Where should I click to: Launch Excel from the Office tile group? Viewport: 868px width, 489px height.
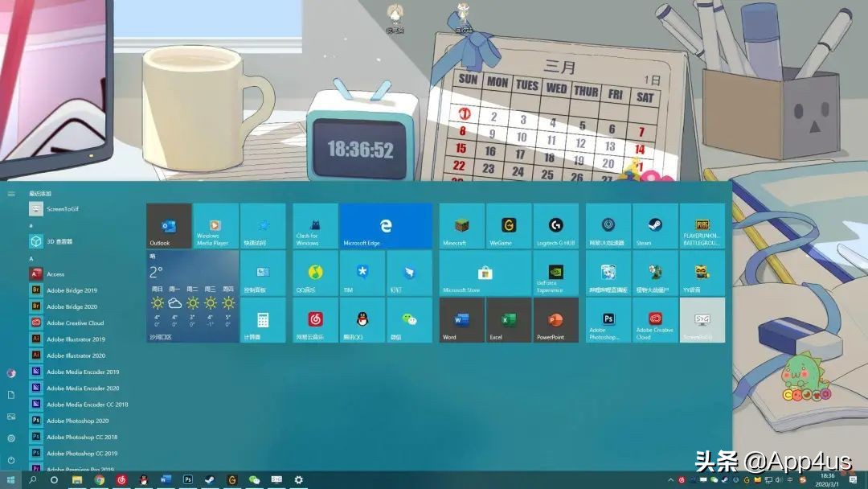509,320
